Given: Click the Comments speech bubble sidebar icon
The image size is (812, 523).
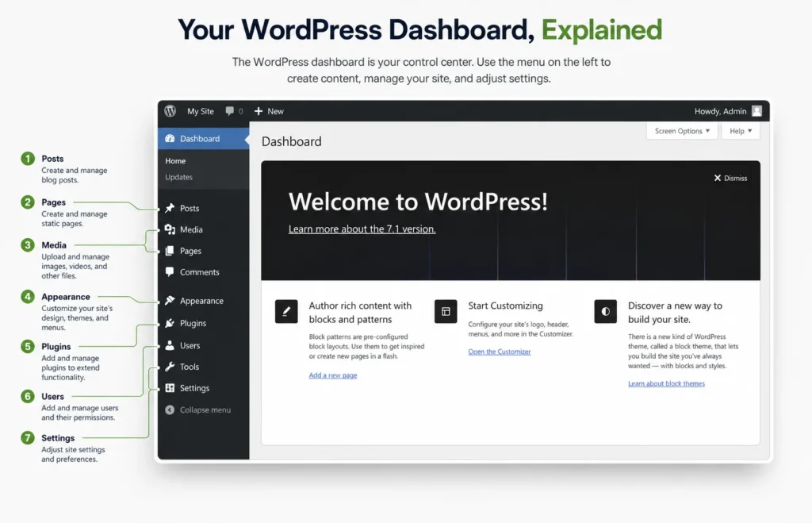Looking at the screenshot, I should [x=170, y=271].
